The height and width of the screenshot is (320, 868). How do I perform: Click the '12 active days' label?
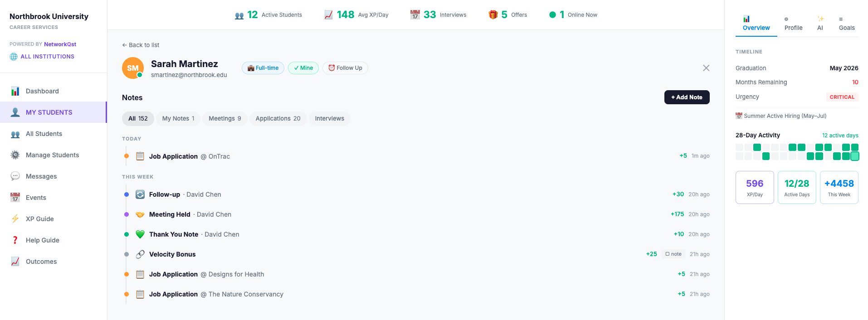pyautogui.click(x=840, y=136)
